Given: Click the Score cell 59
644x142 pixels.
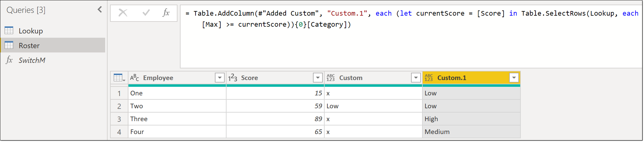Looking at the screenshot, I should 275,106.
